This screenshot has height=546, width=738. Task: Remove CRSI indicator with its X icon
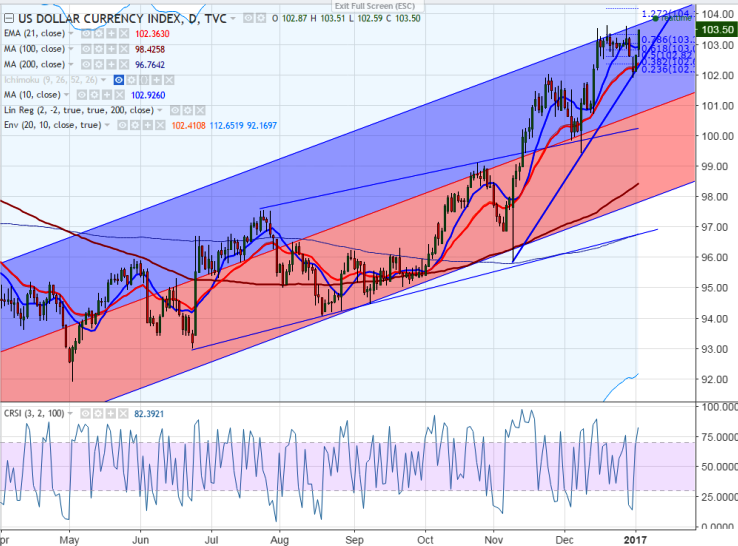tap(123, 414)
